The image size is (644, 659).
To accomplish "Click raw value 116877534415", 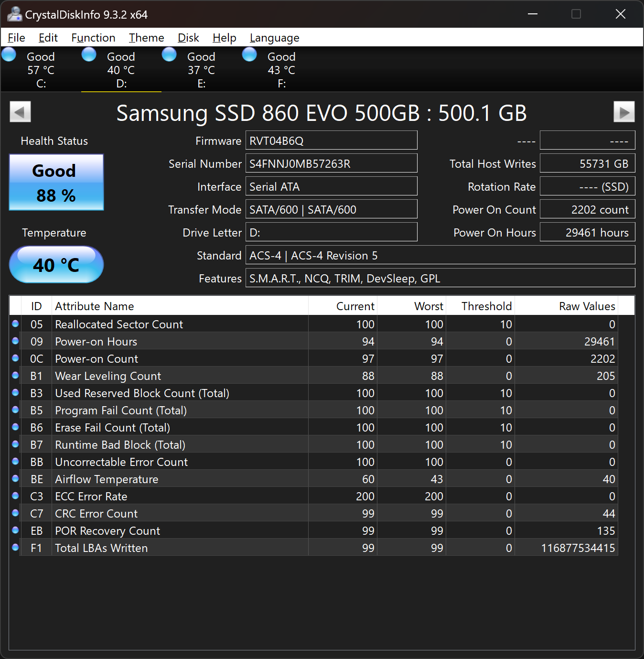I will click(578, 548).
